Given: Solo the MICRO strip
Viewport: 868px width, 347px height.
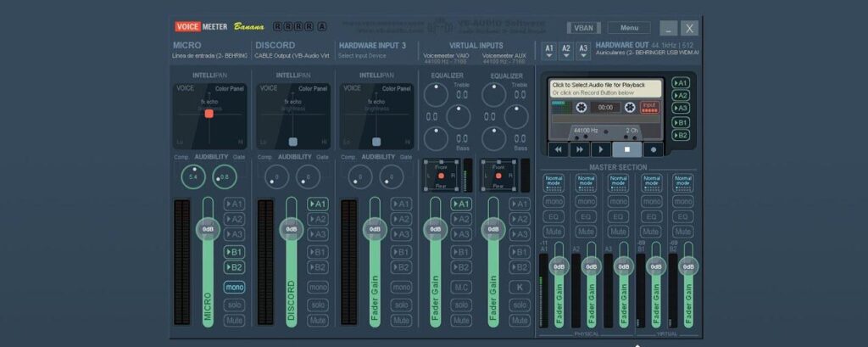Looking at the screenshot, I should (234, 305).
